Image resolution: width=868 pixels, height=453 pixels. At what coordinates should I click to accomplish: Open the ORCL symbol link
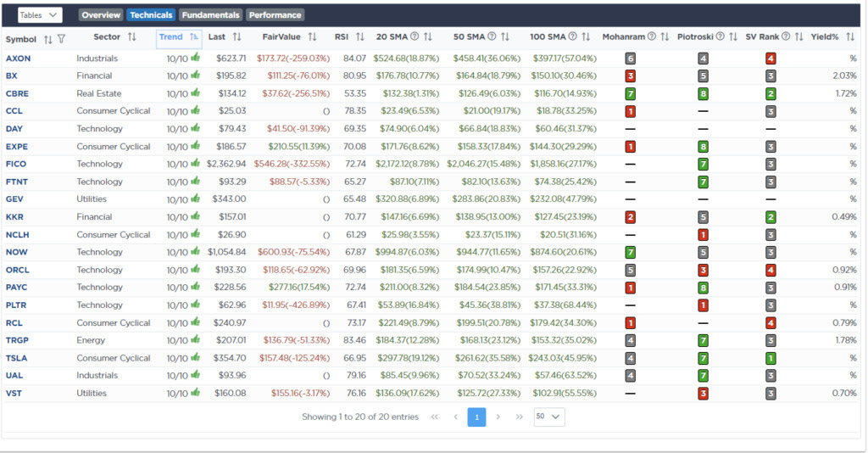coord(17,270)
